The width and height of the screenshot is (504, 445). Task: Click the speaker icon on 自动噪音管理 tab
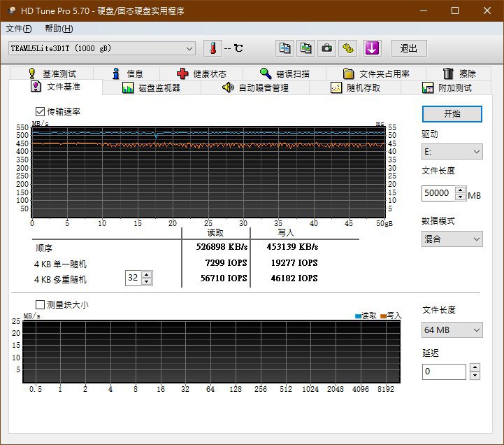[228, 87]
